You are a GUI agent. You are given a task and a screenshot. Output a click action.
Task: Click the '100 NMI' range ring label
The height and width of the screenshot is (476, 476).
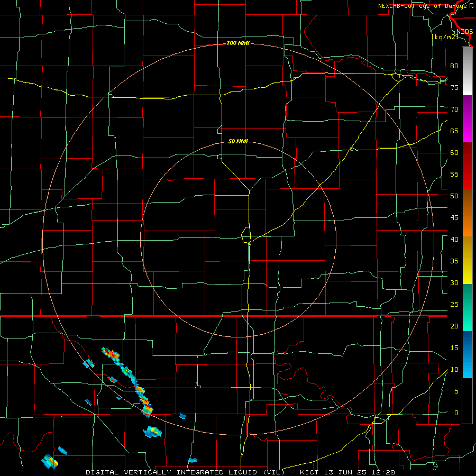[238, 43]
